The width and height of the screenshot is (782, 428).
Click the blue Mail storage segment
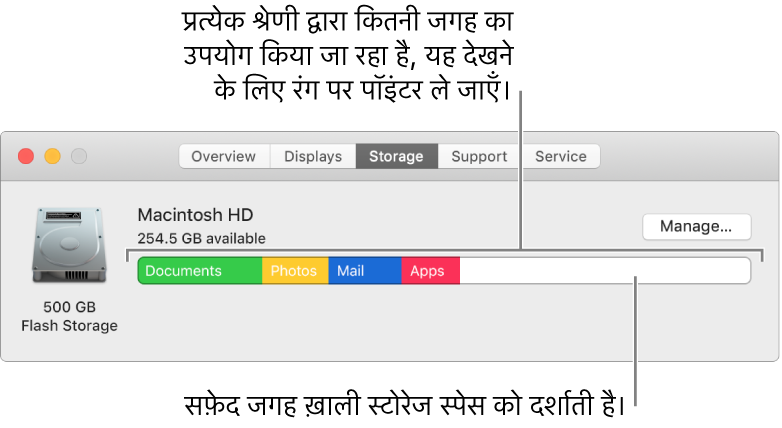365,271
